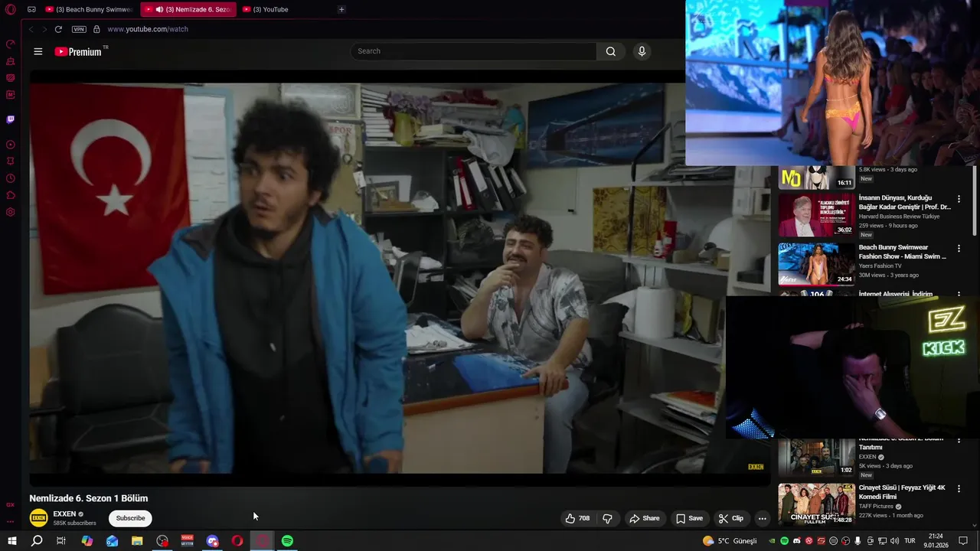Open Nemlizade tanıtım thumbnail 1:02
The width and height of the screenshot is (980, 551).
[816, 457]
